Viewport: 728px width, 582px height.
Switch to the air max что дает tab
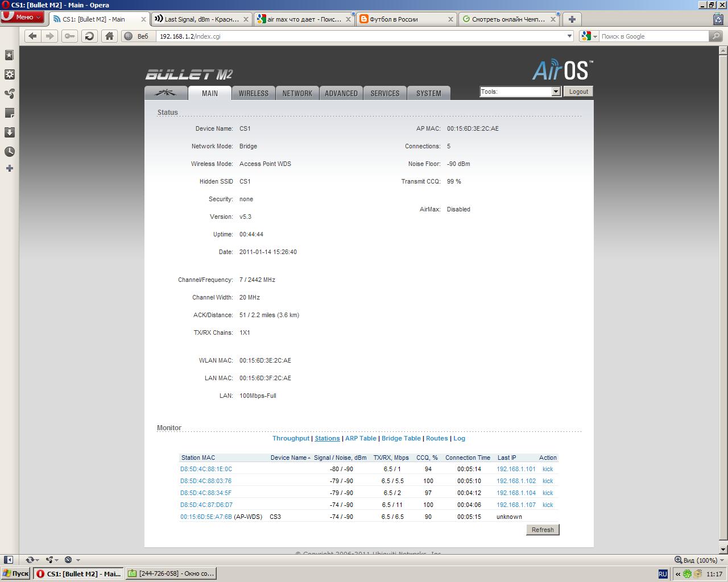(x=304, y=19)
